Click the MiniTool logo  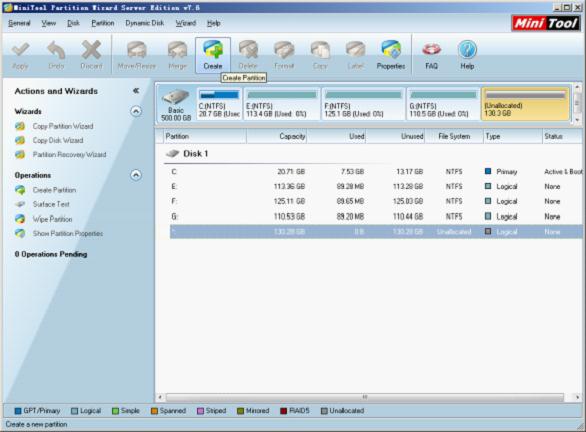(545, 23)
